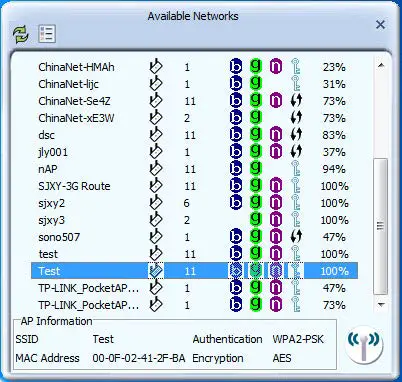
Task: Select the ChinaNet-HMAh network
Action: click(194, 67)
